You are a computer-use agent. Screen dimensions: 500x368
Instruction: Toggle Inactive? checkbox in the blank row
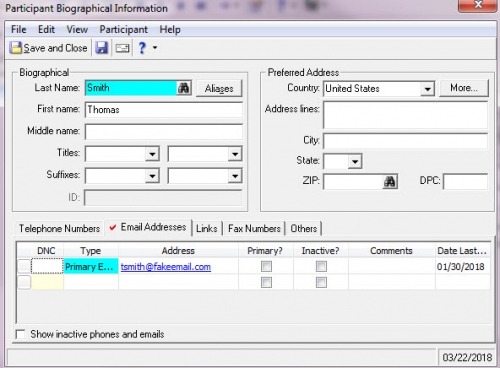point(321,283)
